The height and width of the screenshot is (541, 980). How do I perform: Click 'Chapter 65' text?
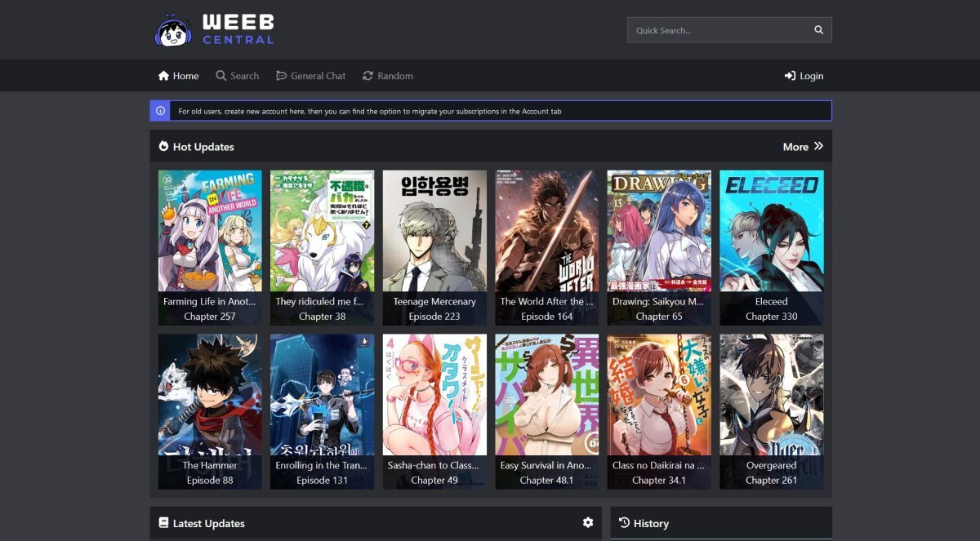[x=659, y=317]
